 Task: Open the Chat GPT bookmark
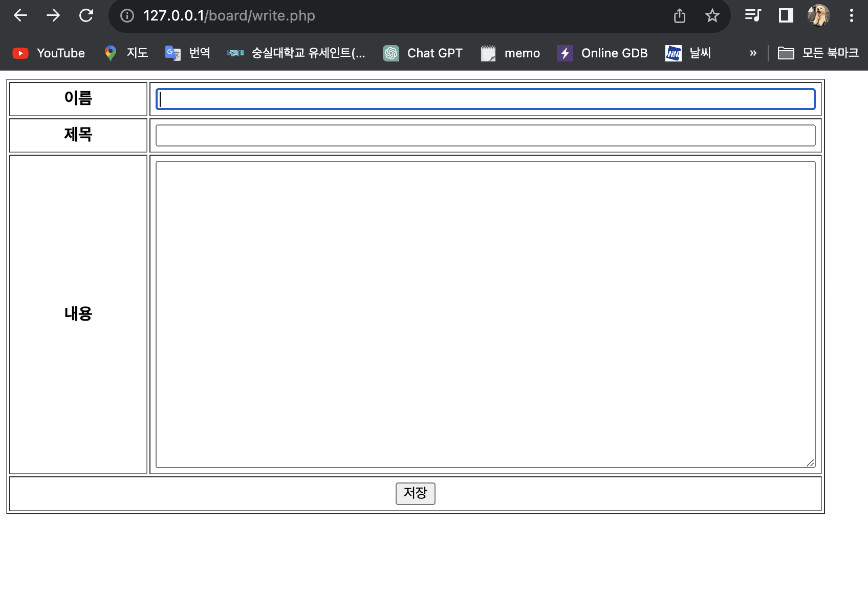(x=423, y=53)
